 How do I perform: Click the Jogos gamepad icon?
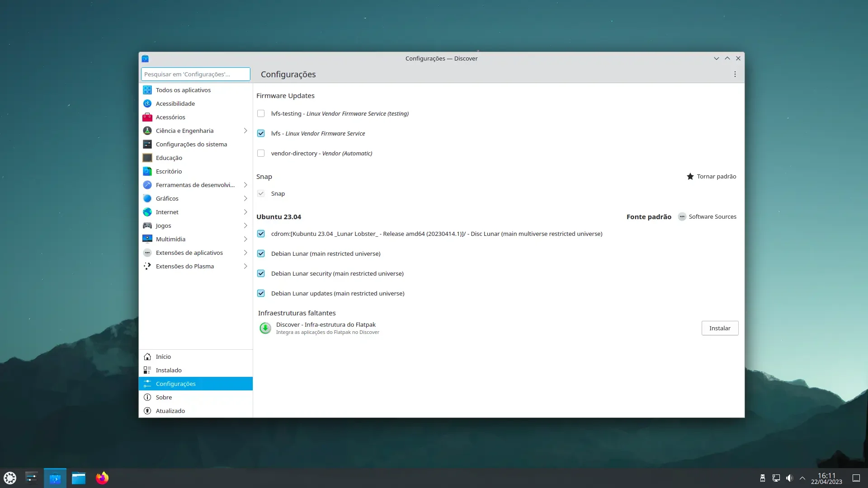(x=147, y=225)
